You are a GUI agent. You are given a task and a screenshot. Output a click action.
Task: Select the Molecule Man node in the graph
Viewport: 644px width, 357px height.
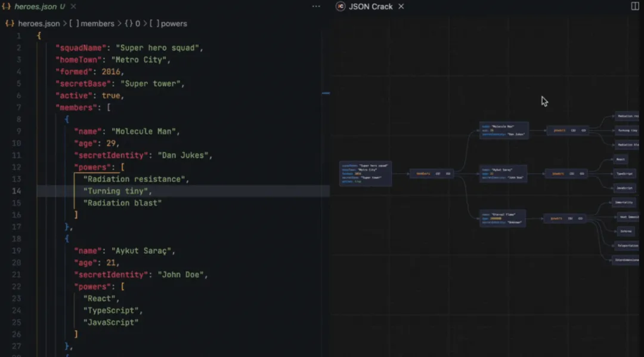[x=504, y=131]
